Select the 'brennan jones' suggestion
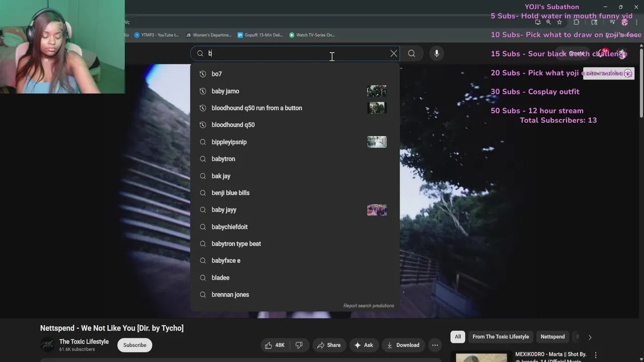Image resolution: width=644 pixels, height=362 pixels. click(x=295, y=295)
